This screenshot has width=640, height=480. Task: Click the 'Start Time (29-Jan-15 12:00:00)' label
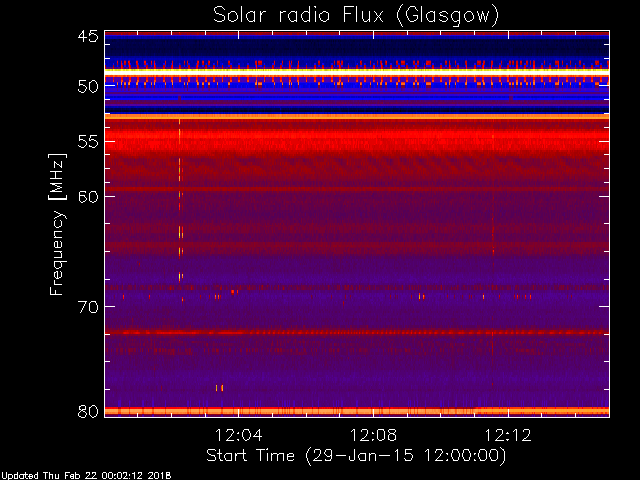click(x=356, y=456)
